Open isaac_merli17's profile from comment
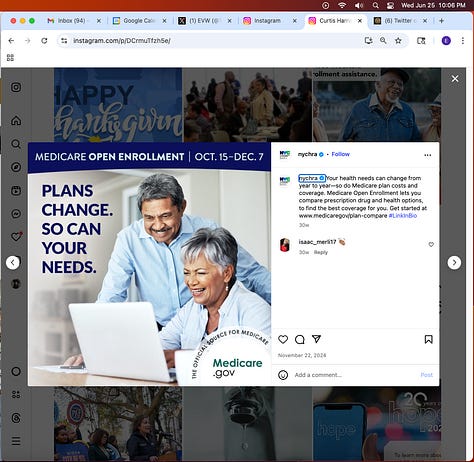Viewport: 474px width, 462px height. click(317, 242)
